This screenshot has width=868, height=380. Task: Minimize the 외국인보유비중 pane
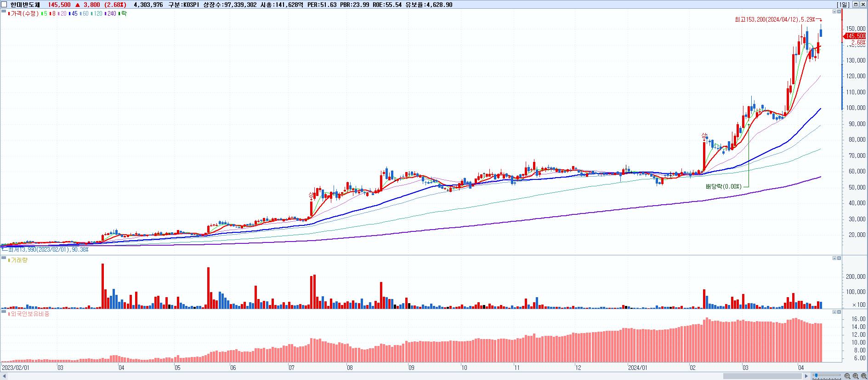[x=834, y=312]
